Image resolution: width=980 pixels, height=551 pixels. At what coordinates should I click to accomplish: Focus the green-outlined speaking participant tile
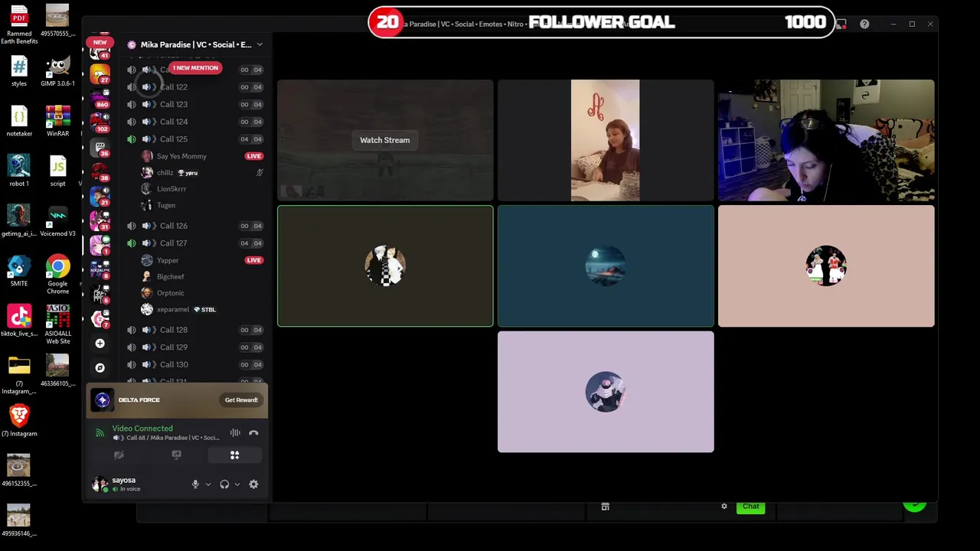(x=385, y=266)
